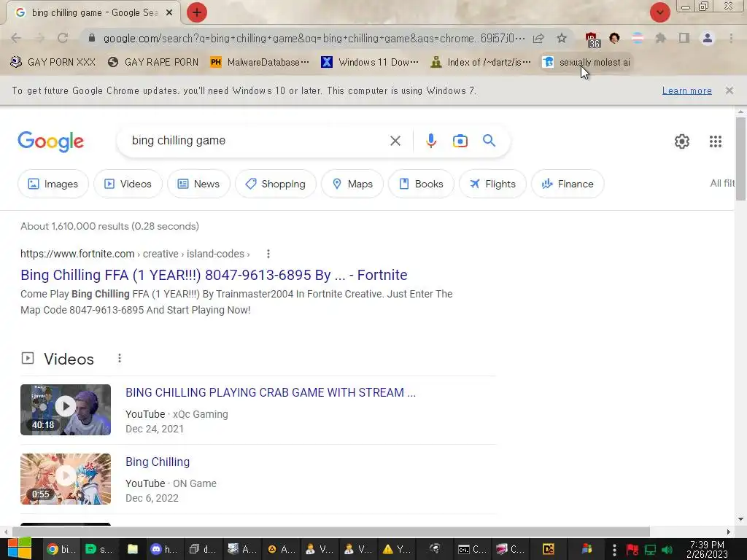The width and height of the screenshot is (747, 560).
Task: Open the MalwareDatabase bookmark
Action: (x=260, y=63)
